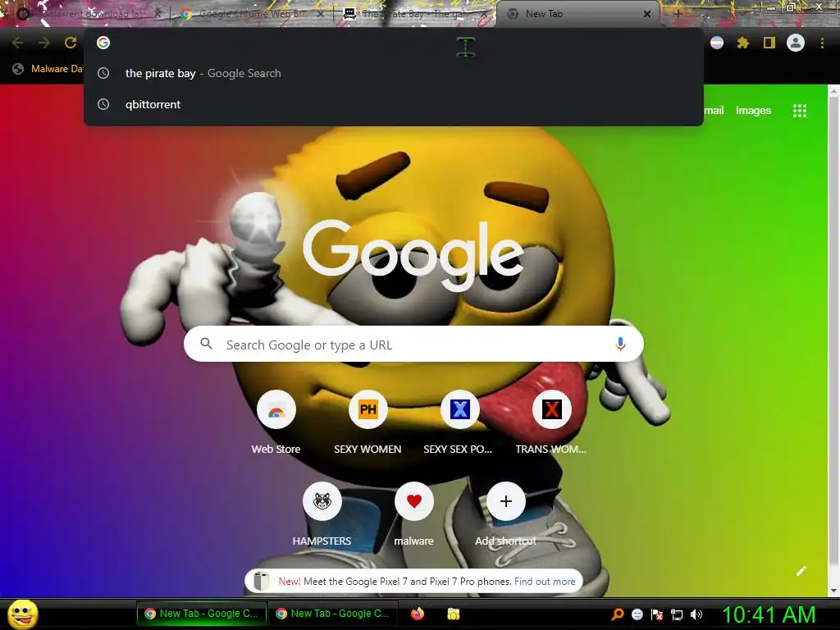Image resolution: width=840 pixels, height=630 pixels.
Task: Open the SEXY WOMEN shortcut tile
Action: 368,422
